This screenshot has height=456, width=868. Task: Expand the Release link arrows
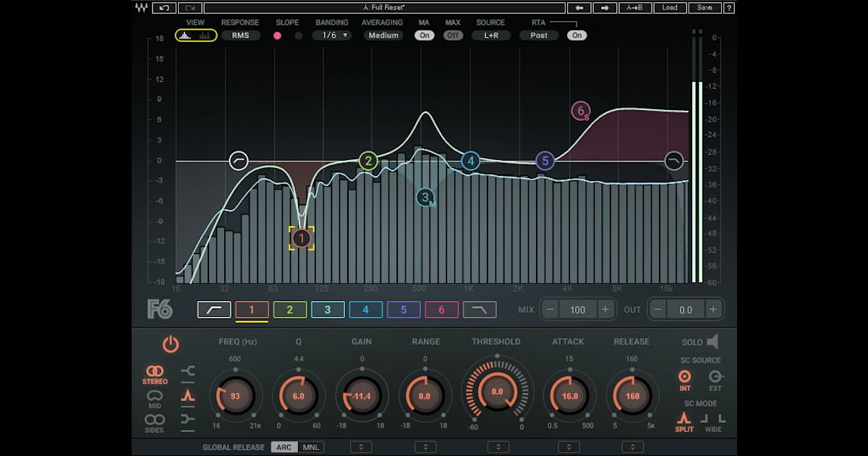(x=632, y=447)
